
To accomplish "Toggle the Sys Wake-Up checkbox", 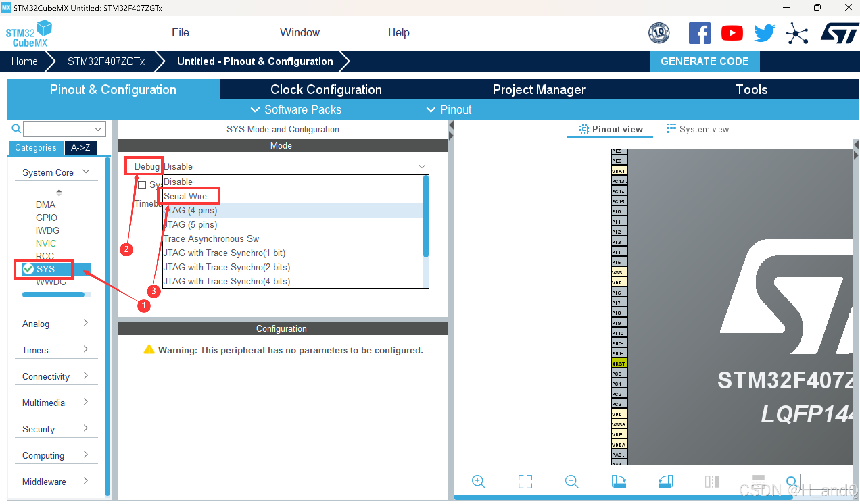I will [142, 185].
